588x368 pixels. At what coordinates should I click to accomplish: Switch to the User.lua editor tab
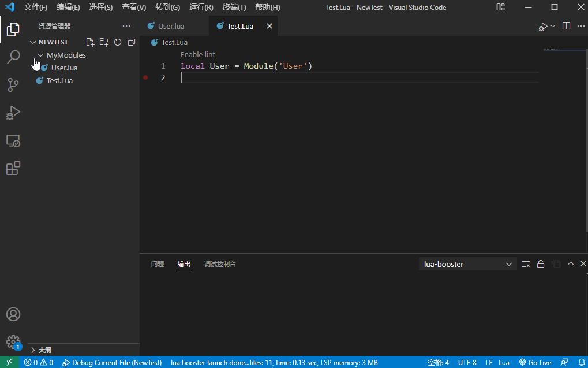(x=171, y=26)
